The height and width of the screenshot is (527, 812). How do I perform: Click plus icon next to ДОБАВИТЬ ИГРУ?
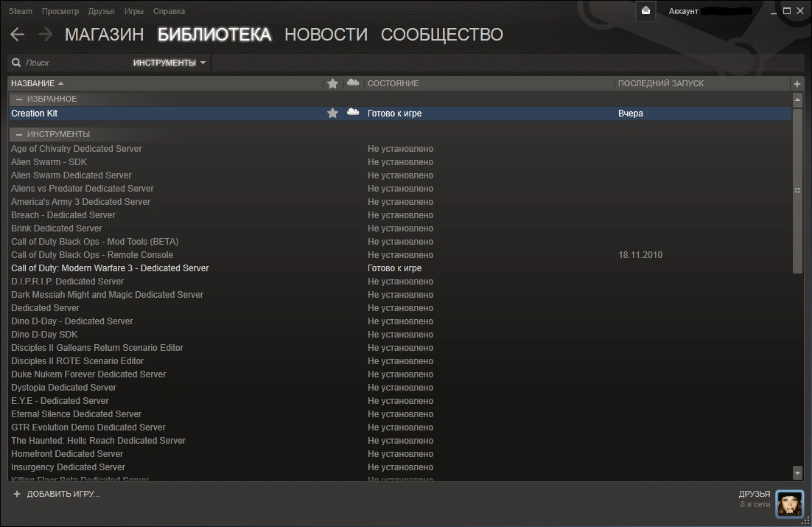16,494
